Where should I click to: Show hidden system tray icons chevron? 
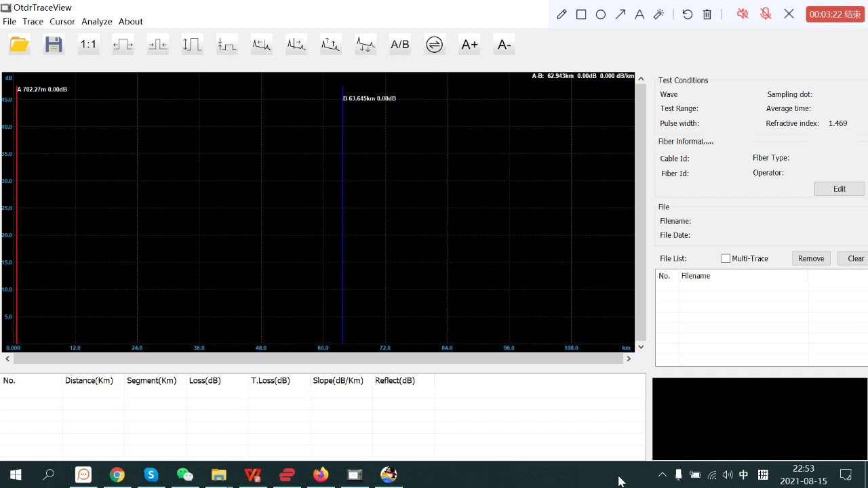click(x=663, y=474)
